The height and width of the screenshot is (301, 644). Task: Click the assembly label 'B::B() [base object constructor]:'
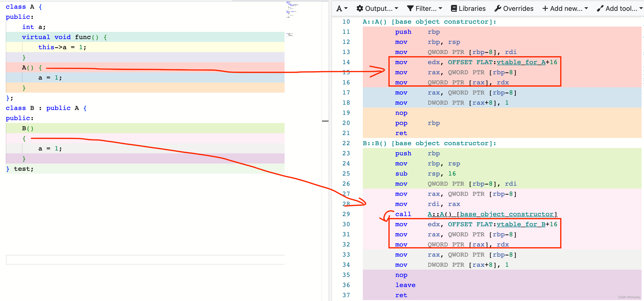point(429,143)
